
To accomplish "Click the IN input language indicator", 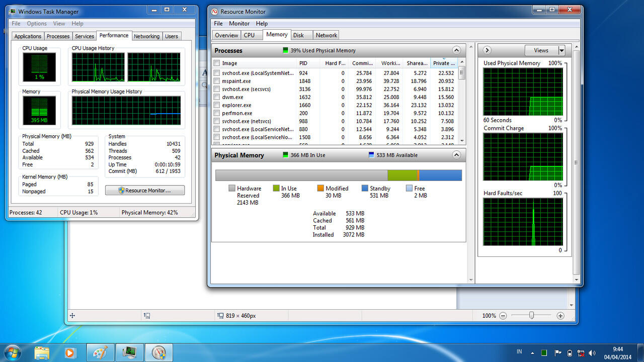I will point(519,352).
